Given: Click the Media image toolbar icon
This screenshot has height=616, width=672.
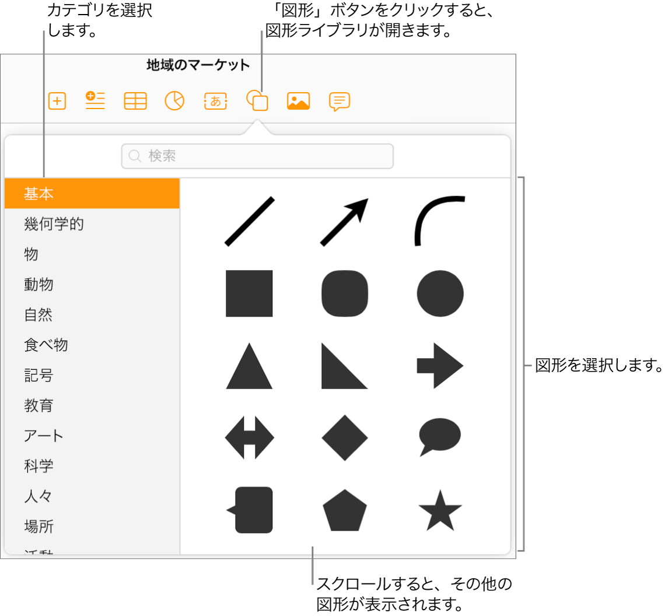Looking at the screenshot, I should pos(298,101).
